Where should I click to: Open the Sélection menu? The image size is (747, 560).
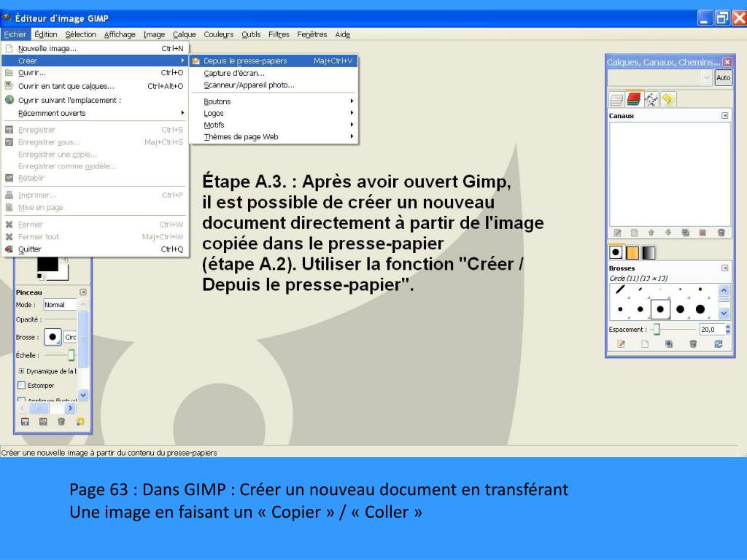[x=80, y=34]
